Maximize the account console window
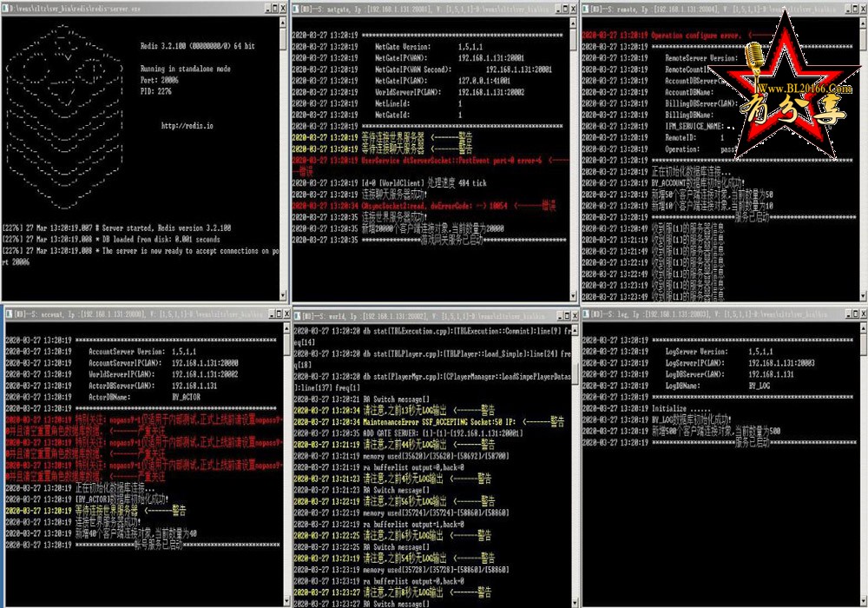The height and width of the screenshot is (608, 868). tap(279, 314)
